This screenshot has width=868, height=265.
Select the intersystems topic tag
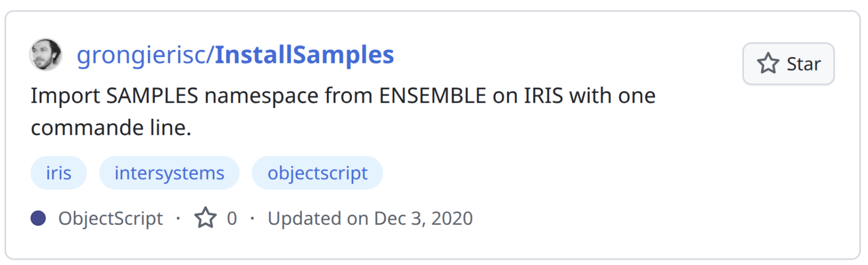tap(169, 173)
